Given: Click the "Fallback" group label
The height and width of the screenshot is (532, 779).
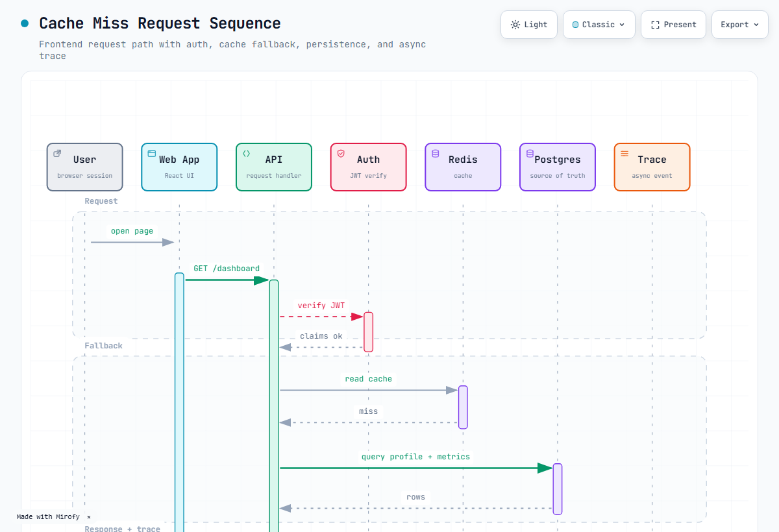Looking at the screenshot, I should pos(103,346).
